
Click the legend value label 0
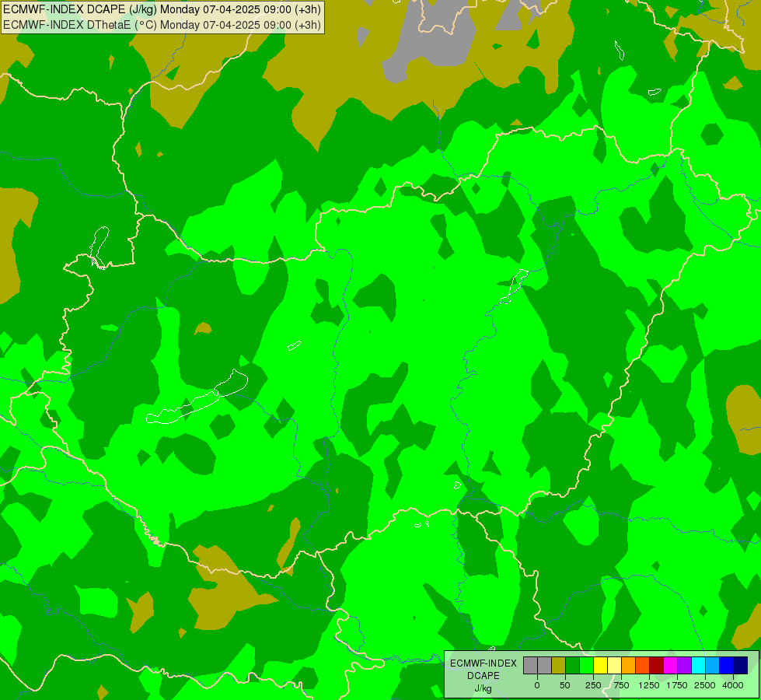click(x=537, y=685)
